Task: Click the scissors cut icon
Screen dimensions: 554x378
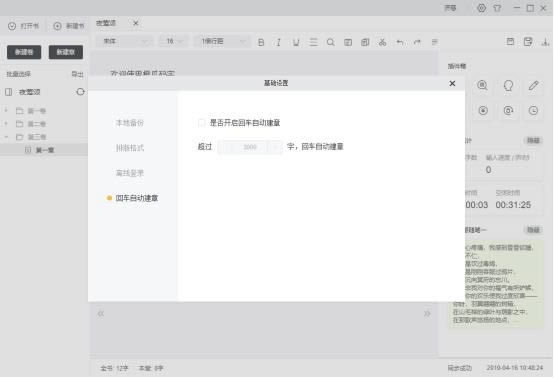Action: (x=382, y=42)
